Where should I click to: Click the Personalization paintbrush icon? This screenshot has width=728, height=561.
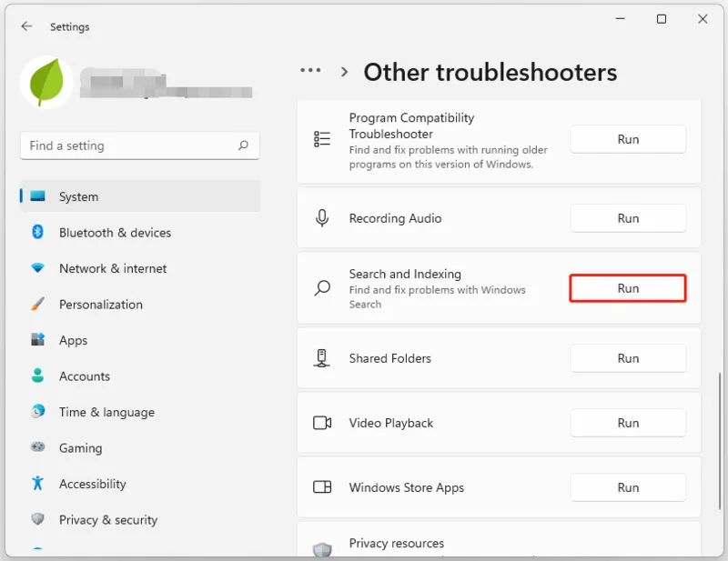pyautogui.click(x=37, y=304)
